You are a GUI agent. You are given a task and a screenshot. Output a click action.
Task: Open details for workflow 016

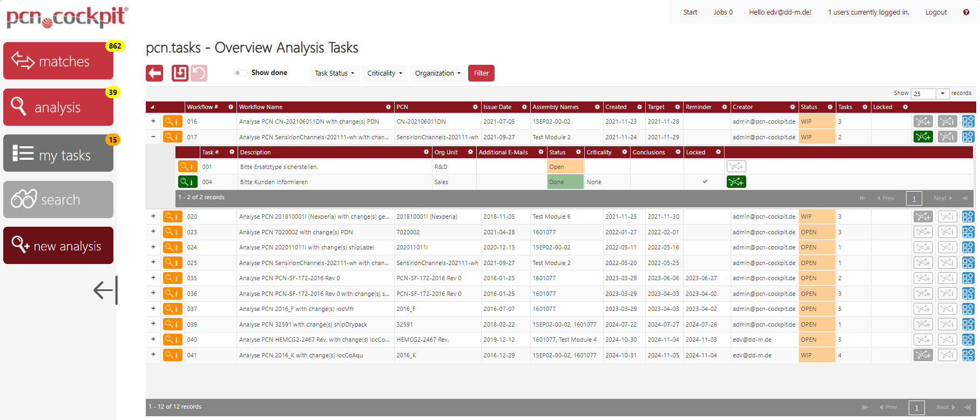point(173,121)
